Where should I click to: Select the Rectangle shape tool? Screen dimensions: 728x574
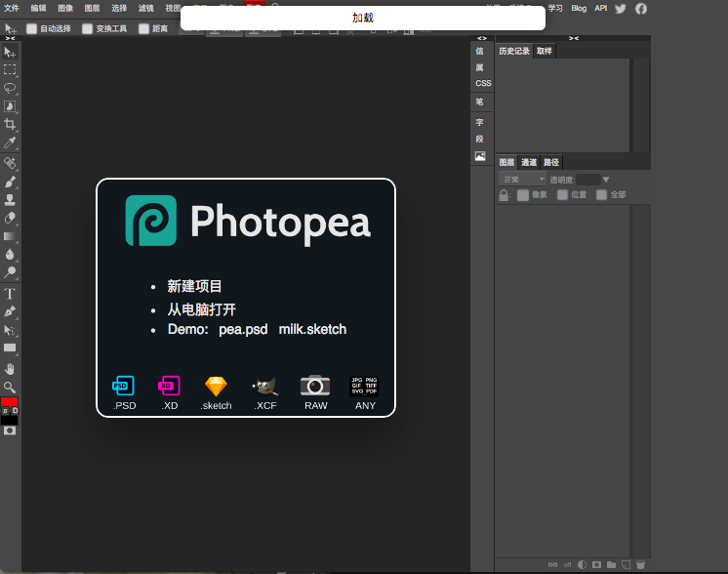point(10,348)
